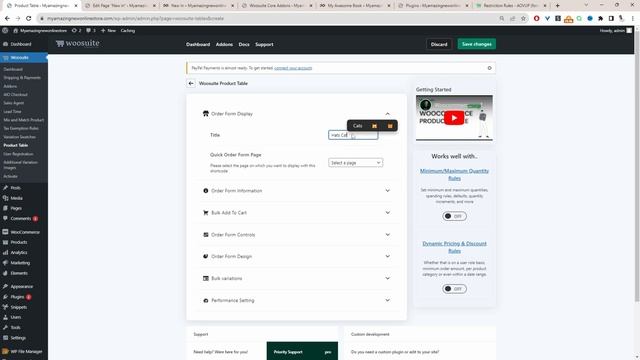Viewport: 640px width, 360px height.
Task: Expand the Order Form Information section
Action: [x=387, y=191]
